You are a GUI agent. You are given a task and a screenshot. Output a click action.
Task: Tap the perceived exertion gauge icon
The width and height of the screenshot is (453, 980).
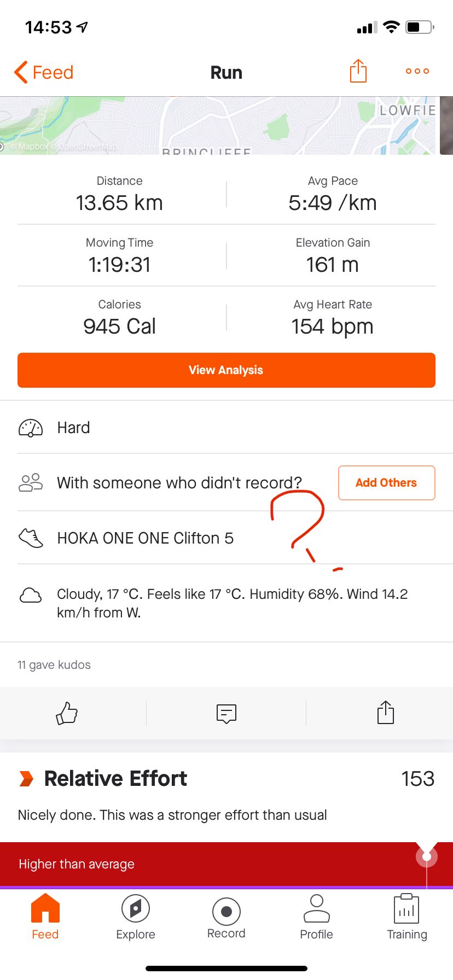(31, 428)
